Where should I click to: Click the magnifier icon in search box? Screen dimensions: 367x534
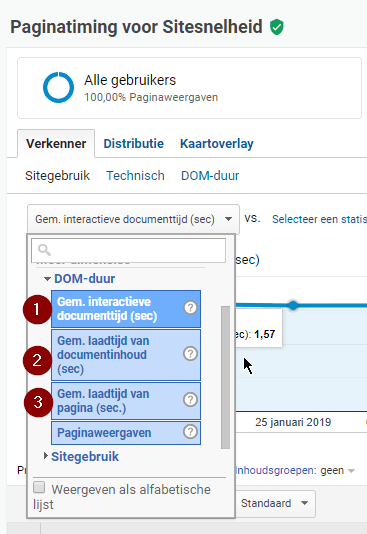point(44,250)
